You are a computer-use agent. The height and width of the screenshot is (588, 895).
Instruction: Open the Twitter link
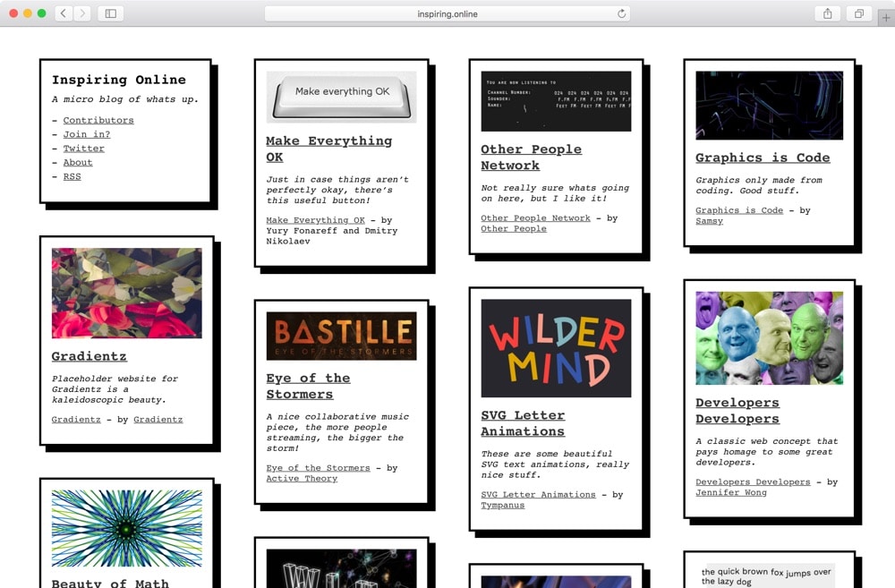click(x=83, y=148)
